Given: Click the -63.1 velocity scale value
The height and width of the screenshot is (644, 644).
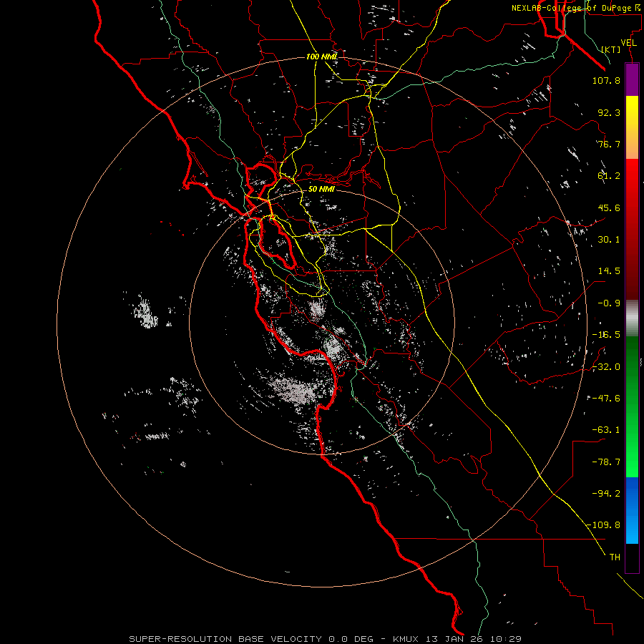Looking at the screenshot, I should pos(606,430).
